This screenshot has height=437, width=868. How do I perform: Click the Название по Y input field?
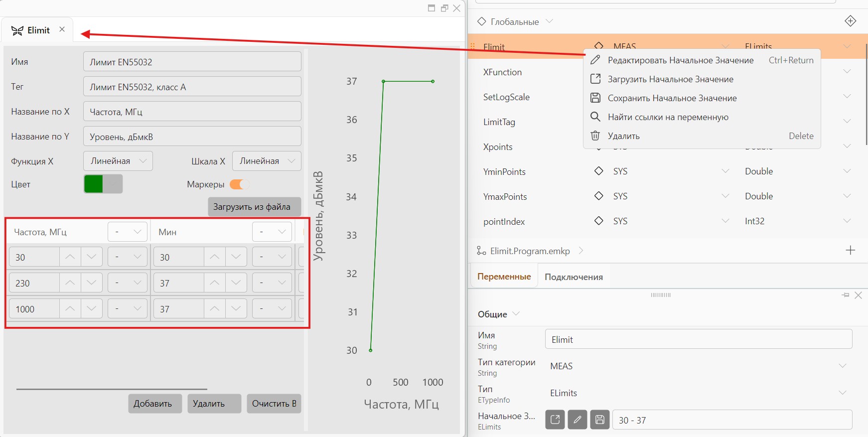coord(192,137)
